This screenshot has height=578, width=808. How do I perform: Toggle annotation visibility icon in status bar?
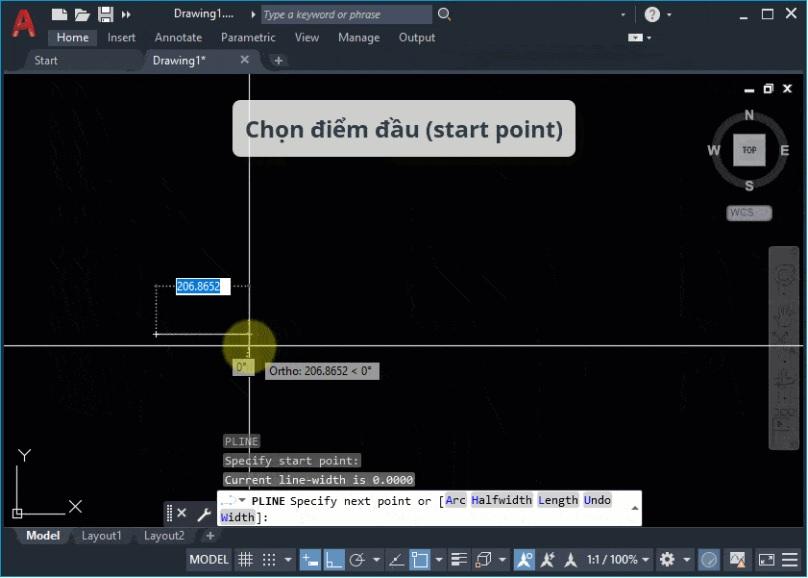click(524, 560)
